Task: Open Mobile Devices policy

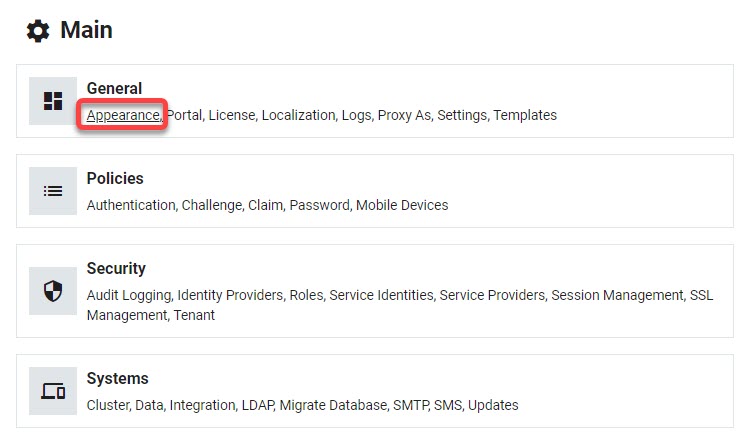Action: 402,205
